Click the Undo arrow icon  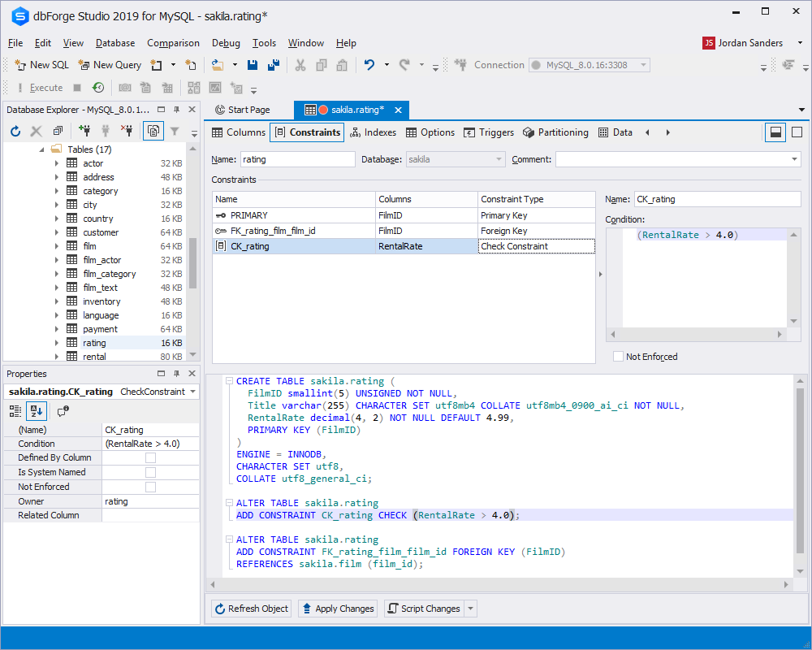[x=369, y=65]
